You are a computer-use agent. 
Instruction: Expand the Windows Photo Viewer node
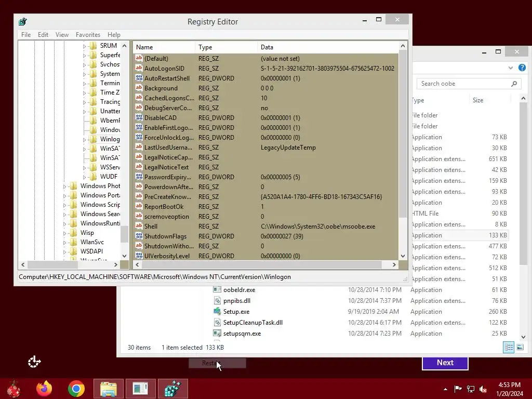64,187
